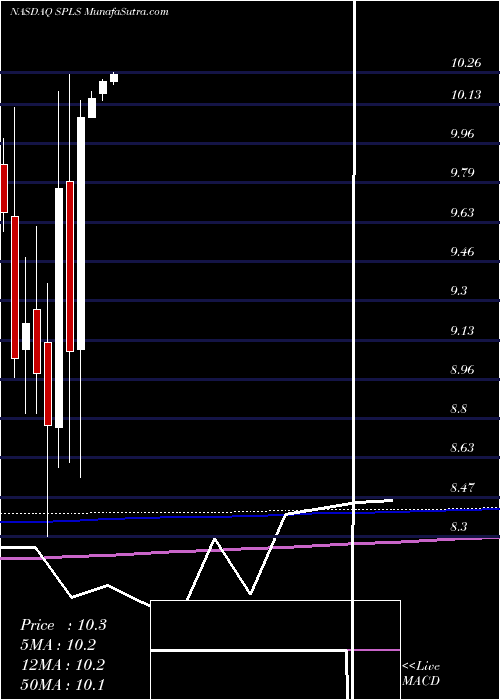Click the 5MA : 10.2 readout
This screenshot has width=500, height=700.
point(58,645)
